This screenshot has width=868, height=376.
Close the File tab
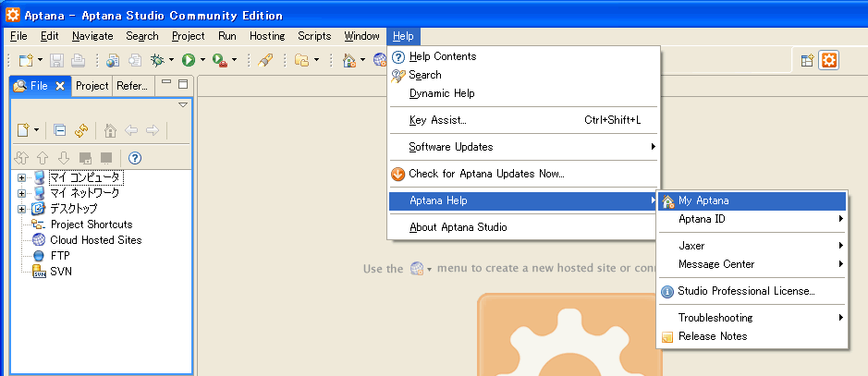pyautogui.click(x=60, y=86)
